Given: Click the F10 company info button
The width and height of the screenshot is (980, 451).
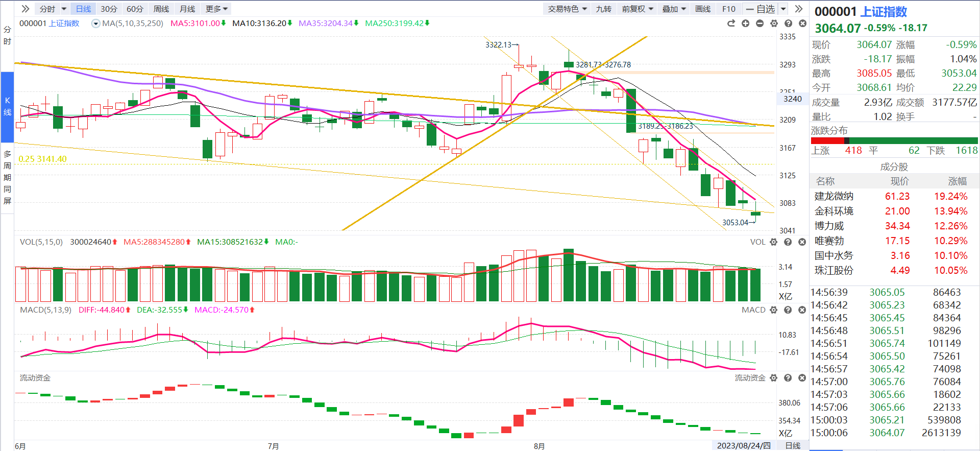Looking at the screenshot, I should point(729,9).
